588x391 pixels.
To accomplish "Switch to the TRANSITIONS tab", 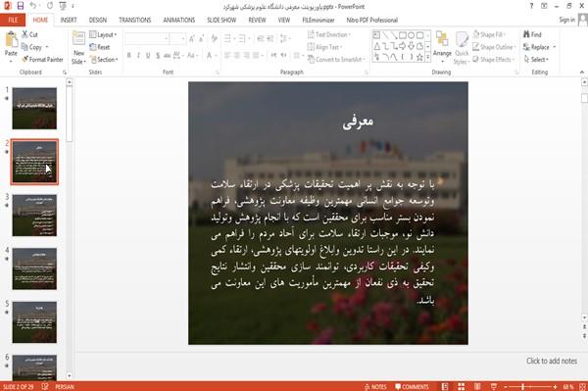I will 134,20.
